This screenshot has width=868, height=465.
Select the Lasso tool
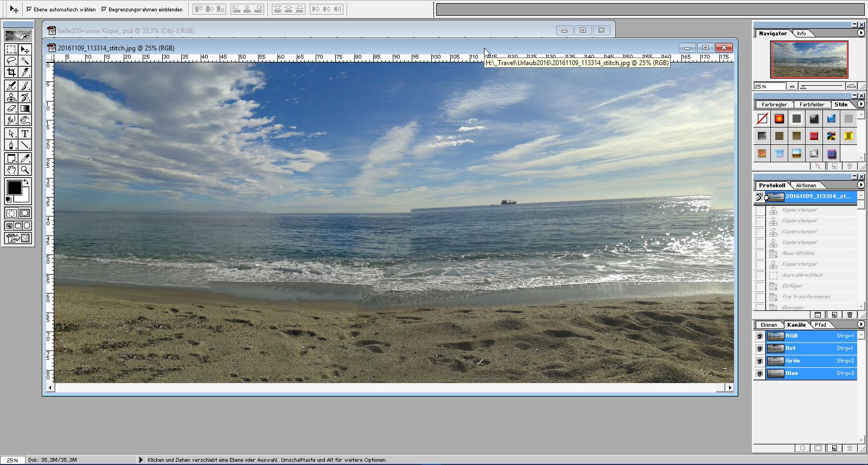tap(11, 61)
